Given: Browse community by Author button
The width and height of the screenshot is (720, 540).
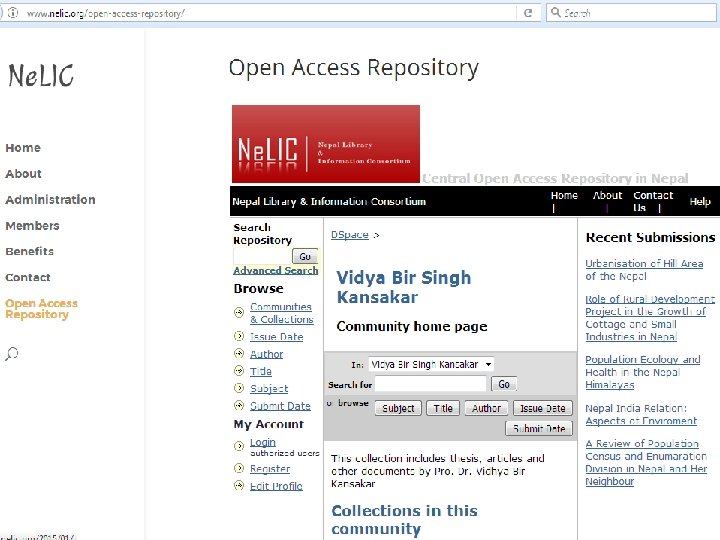Looking at the screenshot, I should coord(486,408).
